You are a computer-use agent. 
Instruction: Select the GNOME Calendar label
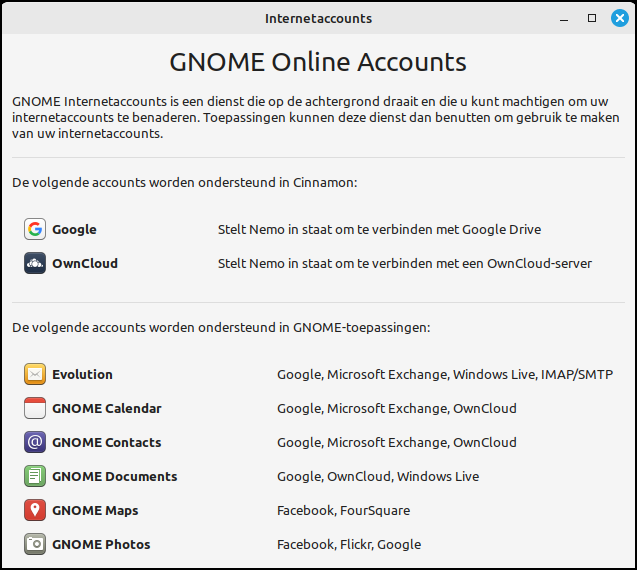click(107, 408)
